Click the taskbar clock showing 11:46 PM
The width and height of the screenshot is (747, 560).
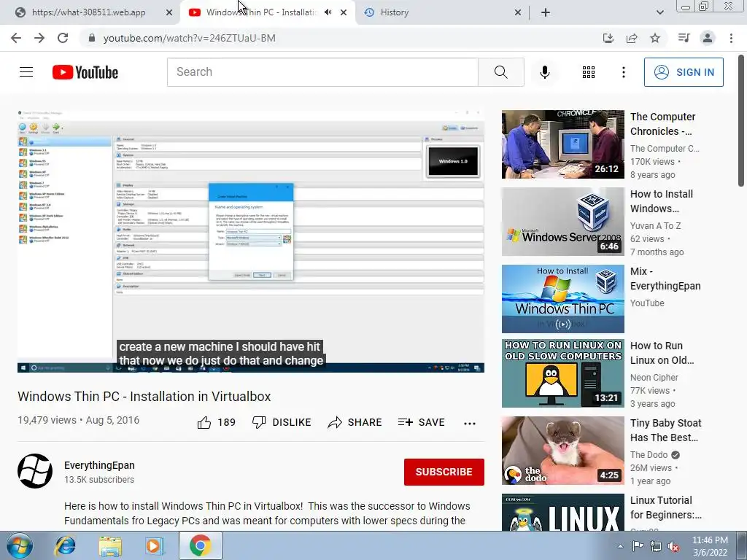[710, 546]
